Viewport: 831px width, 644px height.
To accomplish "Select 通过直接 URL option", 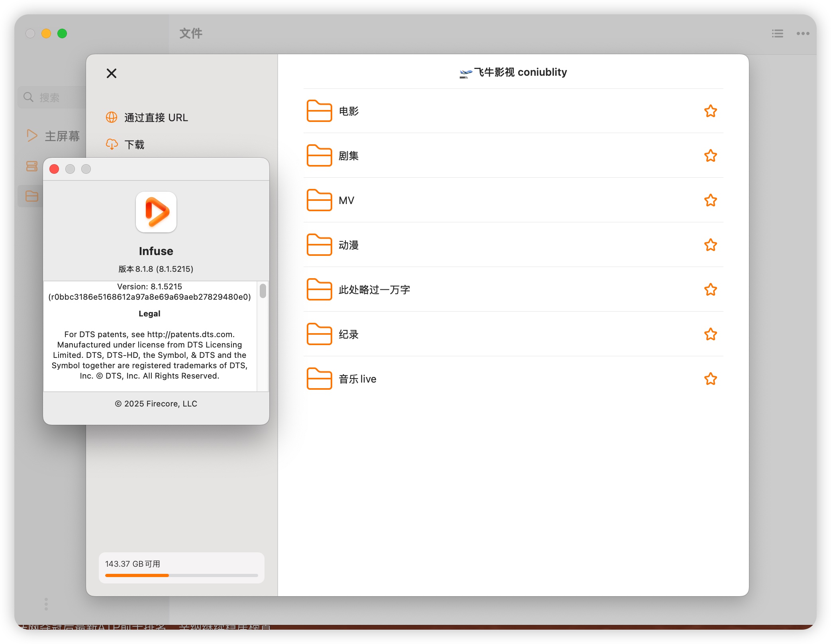I will 156,118.
